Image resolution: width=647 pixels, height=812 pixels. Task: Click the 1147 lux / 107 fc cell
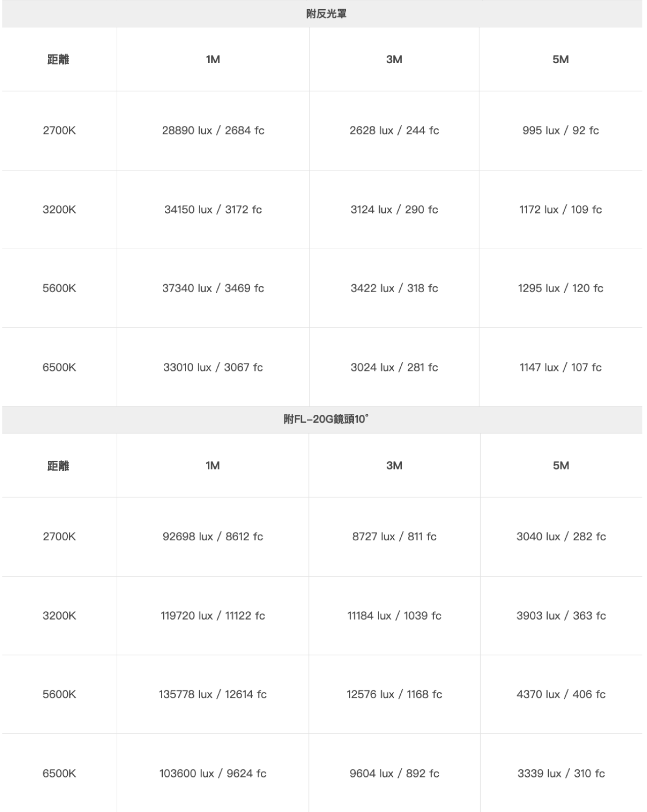[561, 367]
